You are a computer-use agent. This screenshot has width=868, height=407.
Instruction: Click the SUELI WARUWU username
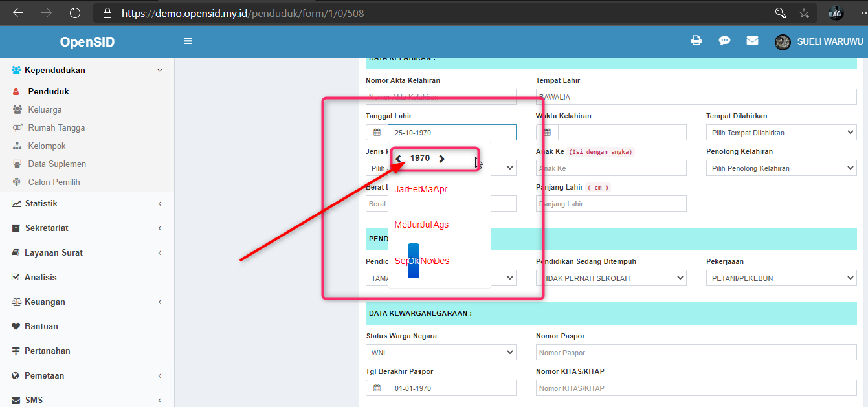click(x=830, y=41)
